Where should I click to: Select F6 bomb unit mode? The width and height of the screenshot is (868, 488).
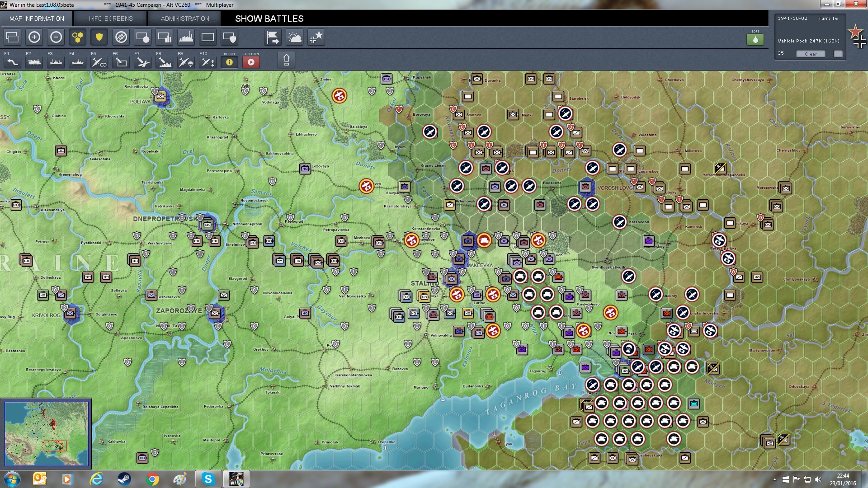pos(121,62)
